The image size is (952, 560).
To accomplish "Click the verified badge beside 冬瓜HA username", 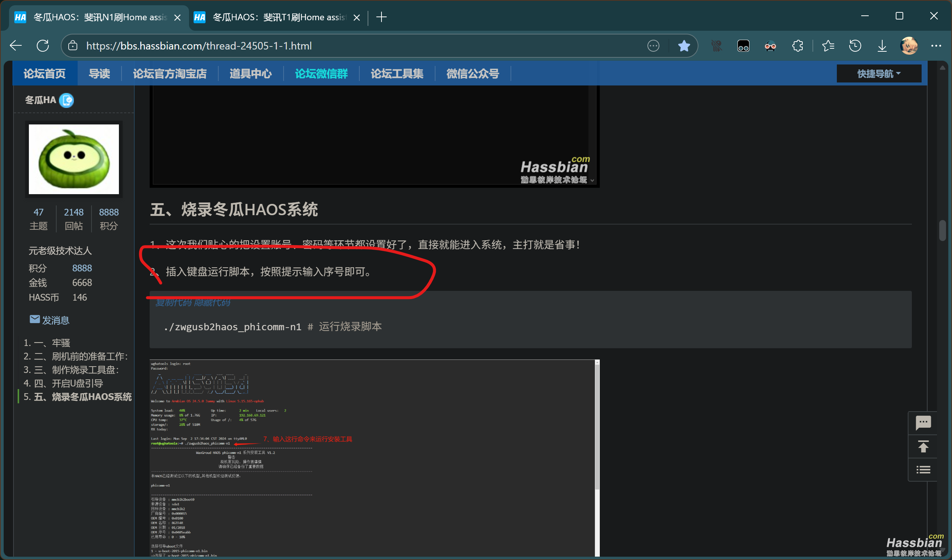I will [x=66, y=100].
